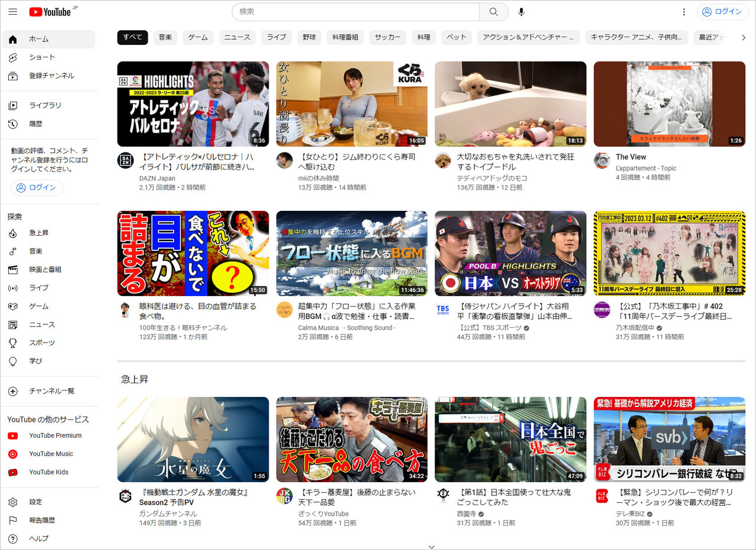Open YouTube Premium service

48,435
